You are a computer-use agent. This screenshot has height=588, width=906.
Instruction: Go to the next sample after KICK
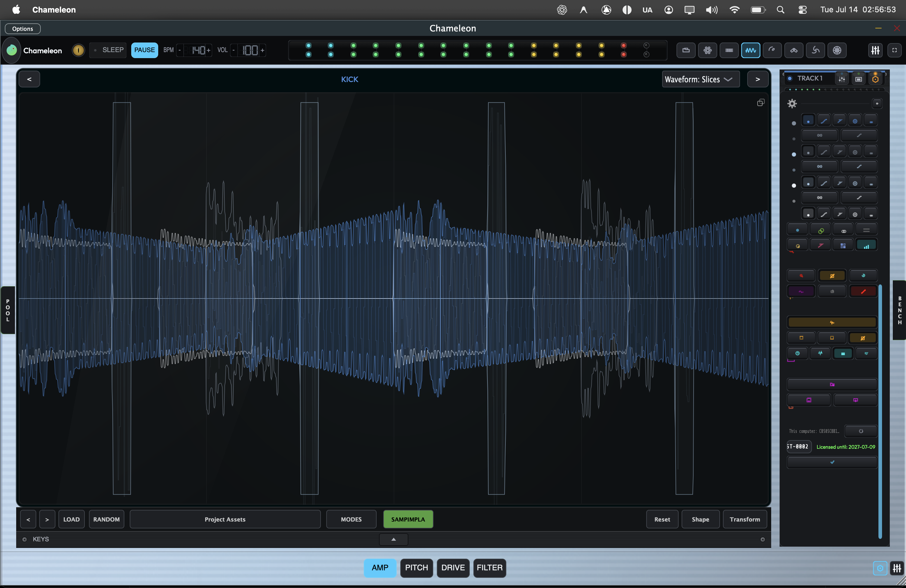[x=757, y=79]
